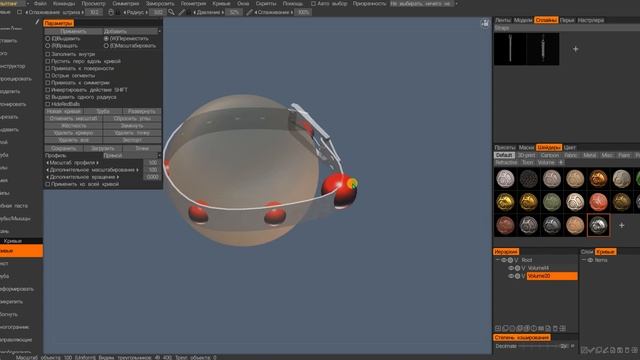Open the Скрипты menu

(266, 4)
